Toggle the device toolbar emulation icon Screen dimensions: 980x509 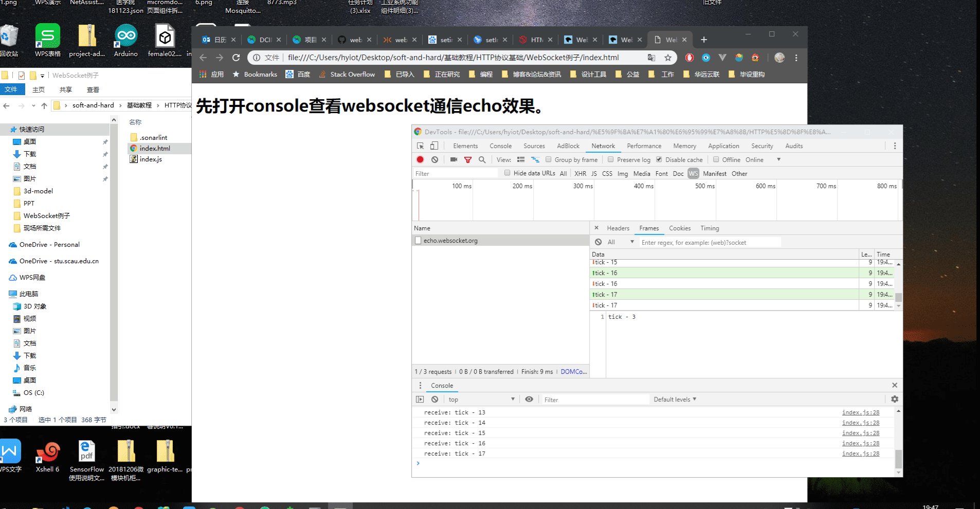tap(433, 146)
